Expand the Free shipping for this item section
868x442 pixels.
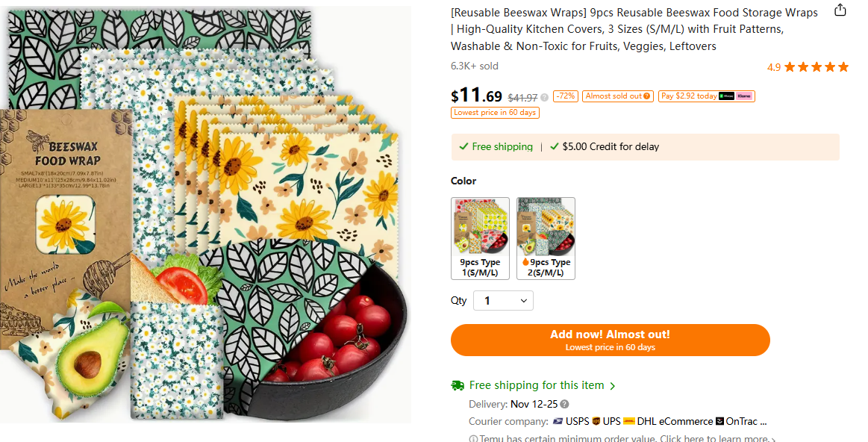tap(612, 385)
